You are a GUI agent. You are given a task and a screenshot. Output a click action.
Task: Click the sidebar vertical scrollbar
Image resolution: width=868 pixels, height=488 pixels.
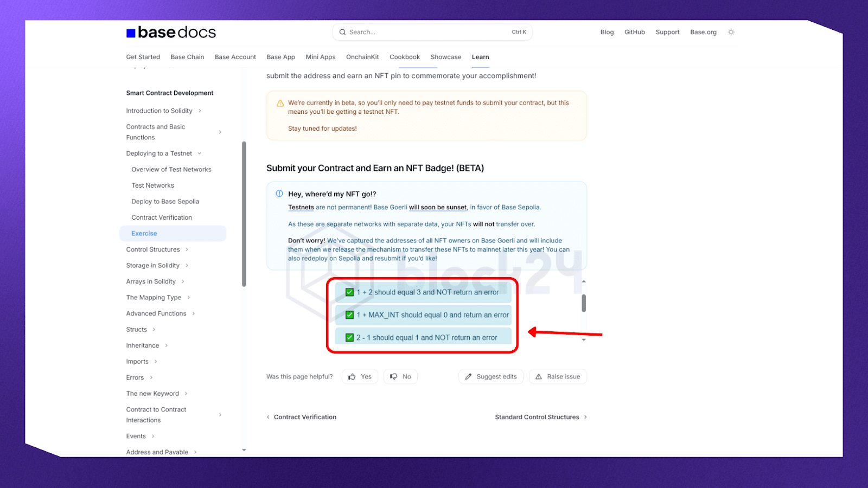click(x=244, y=214)
